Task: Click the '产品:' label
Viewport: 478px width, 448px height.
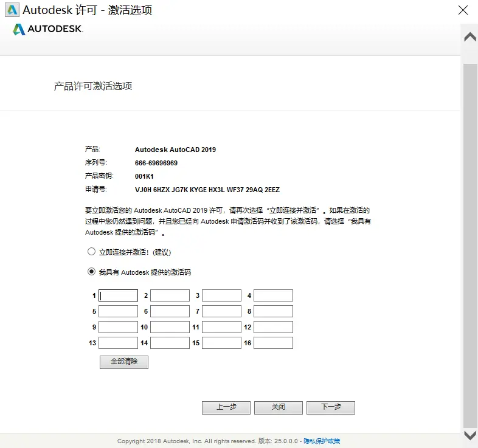Action: (92, 149)
